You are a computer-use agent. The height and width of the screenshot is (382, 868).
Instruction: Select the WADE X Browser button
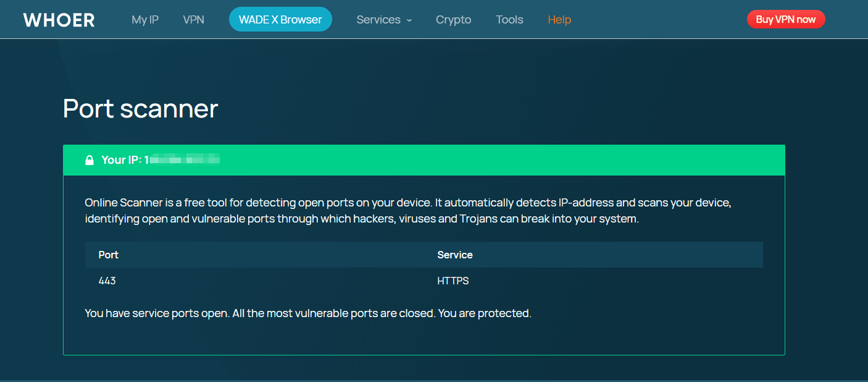280,20
